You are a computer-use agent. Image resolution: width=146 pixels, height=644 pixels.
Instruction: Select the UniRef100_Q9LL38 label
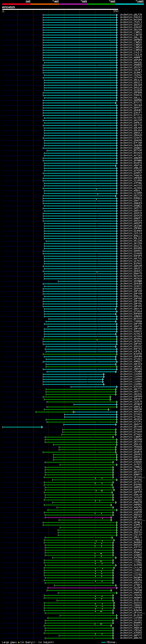point(131,37)
